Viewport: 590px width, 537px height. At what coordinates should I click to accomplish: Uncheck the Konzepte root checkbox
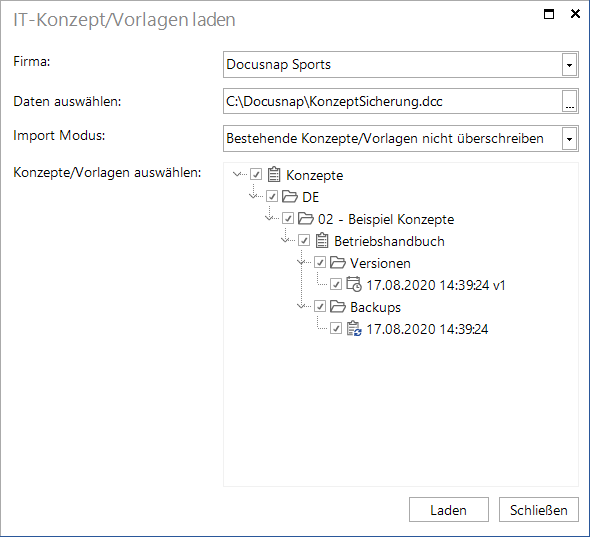pyautogui.click(x=256, y=174)
